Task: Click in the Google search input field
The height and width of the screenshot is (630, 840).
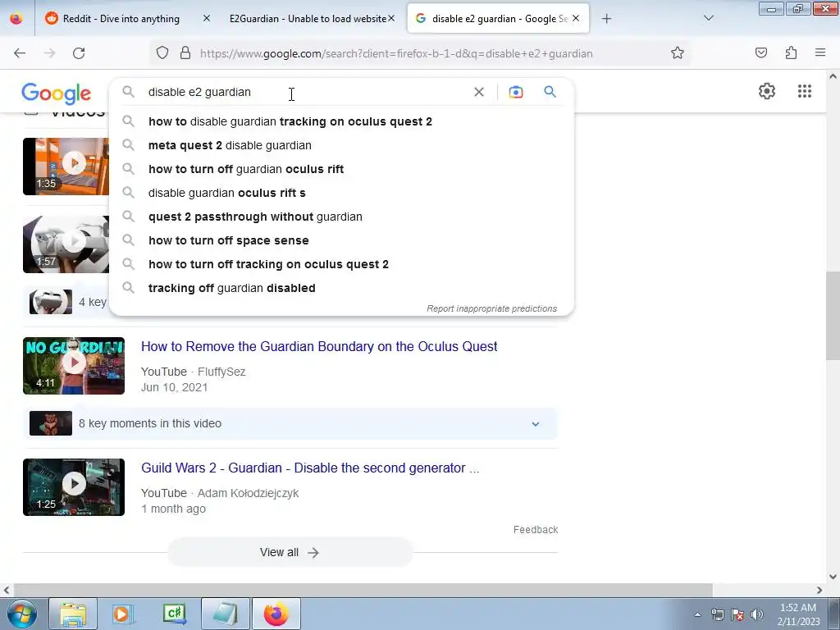Action: pos(308,92)
